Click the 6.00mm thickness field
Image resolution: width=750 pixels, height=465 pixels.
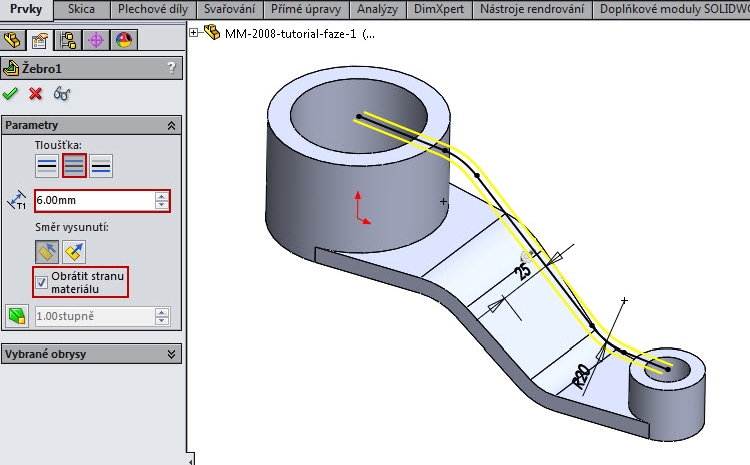click(x=95, y=200)
